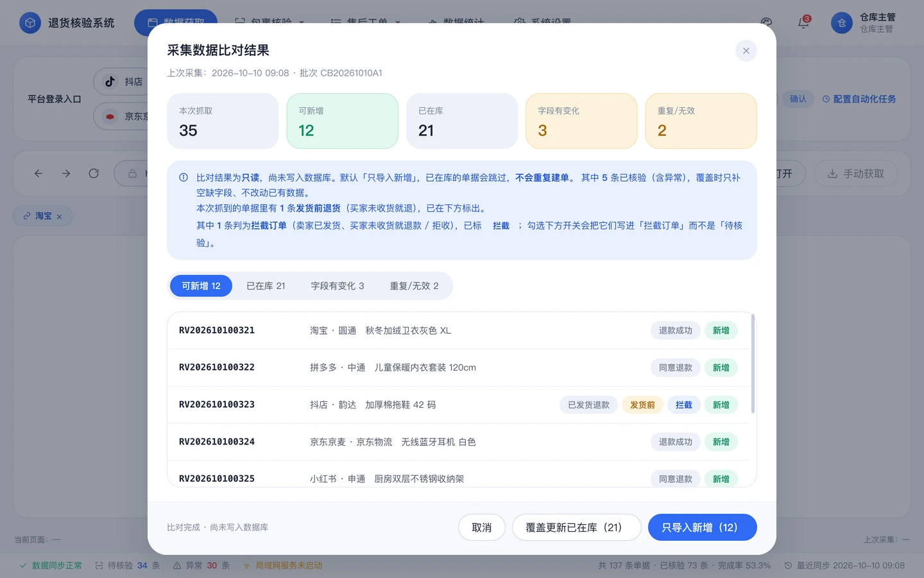Click the red JD icon beside 京东

point(110,116)
